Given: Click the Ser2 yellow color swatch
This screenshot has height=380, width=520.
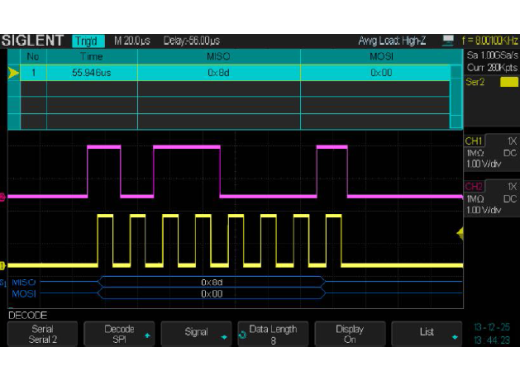Looking at the screenshot, I should (509, 82).
